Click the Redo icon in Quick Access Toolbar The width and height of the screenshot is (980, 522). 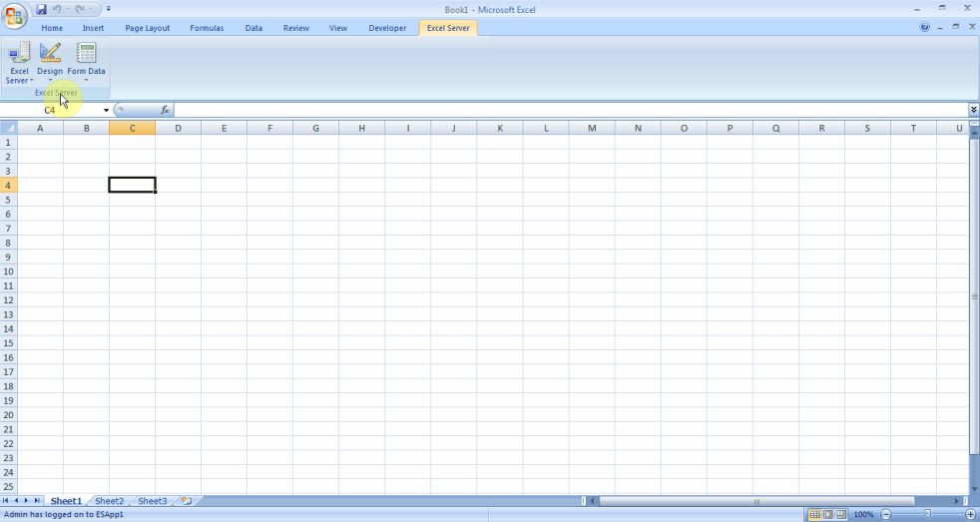pyautogui.click(x=80, y=9)
